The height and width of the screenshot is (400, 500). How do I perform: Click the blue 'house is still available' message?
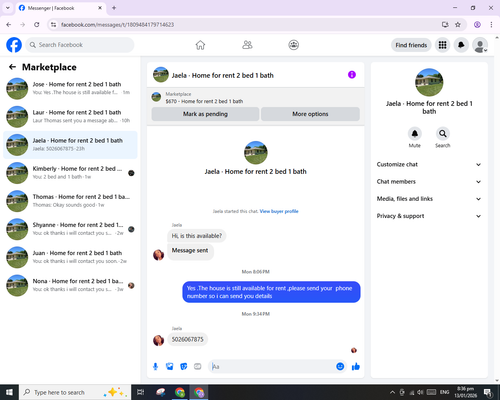[x=271, y=292]
